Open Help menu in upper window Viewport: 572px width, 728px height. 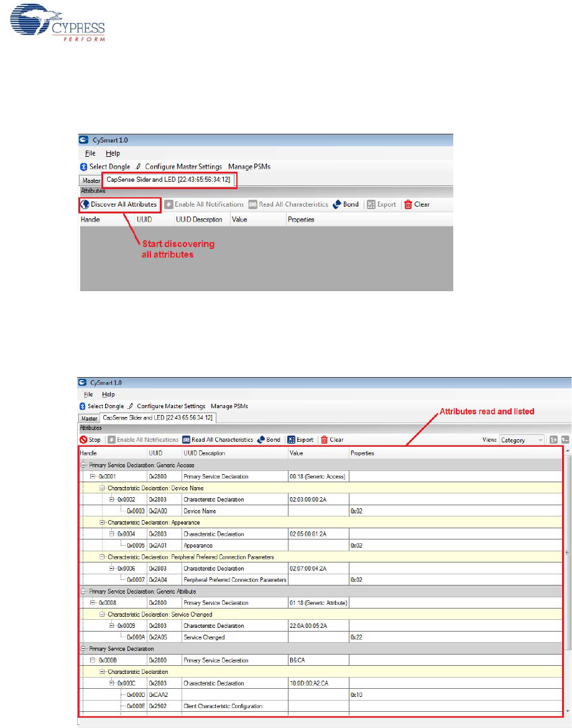(x=113, y=153)
